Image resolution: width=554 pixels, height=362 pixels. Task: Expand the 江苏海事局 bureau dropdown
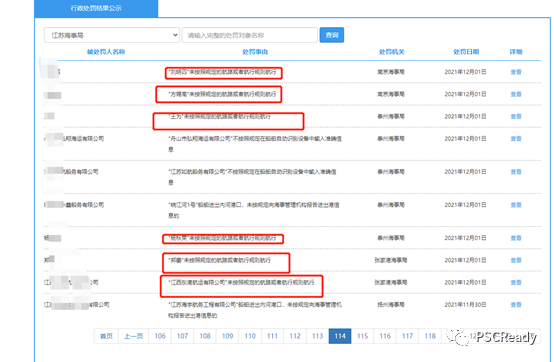tap(112, 35)
